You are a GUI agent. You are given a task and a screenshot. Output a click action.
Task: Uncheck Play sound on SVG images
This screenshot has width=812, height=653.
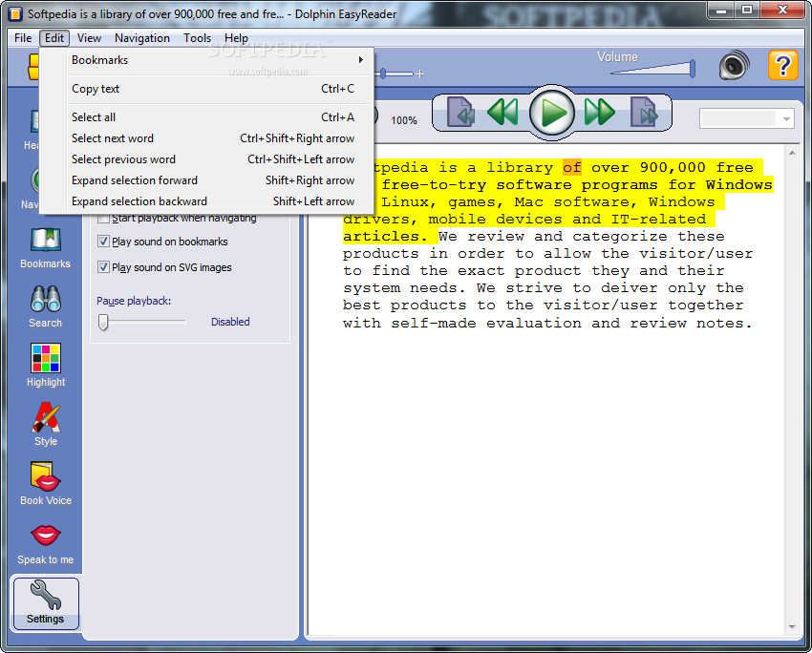pyautogui.click(x=103, y=267)
